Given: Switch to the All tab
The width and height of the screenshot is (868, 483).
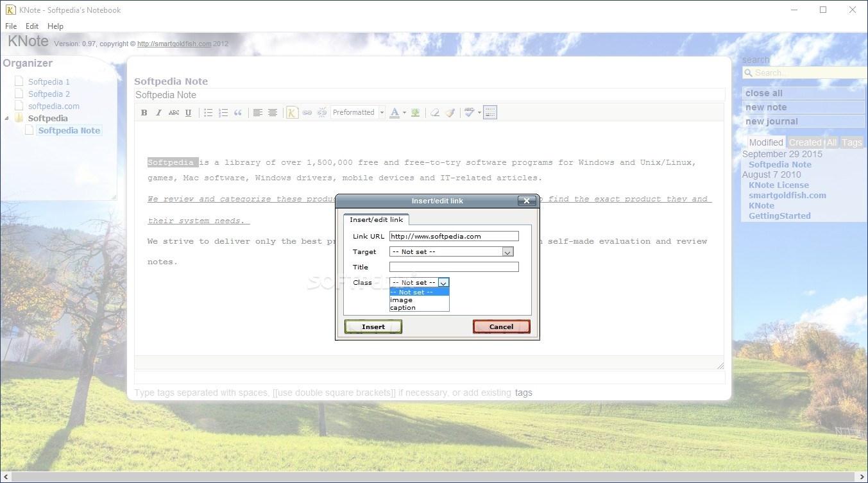Looking at the screenshot, I should pyautogui.click(x=831, y=142).
